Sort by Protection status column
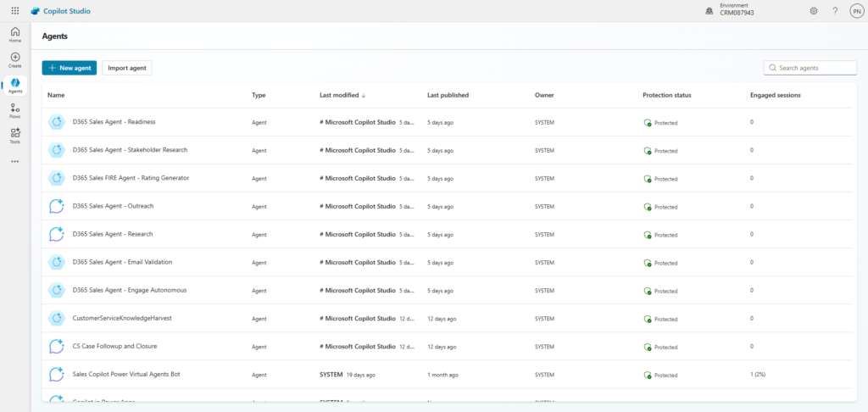 click(666, 95)
